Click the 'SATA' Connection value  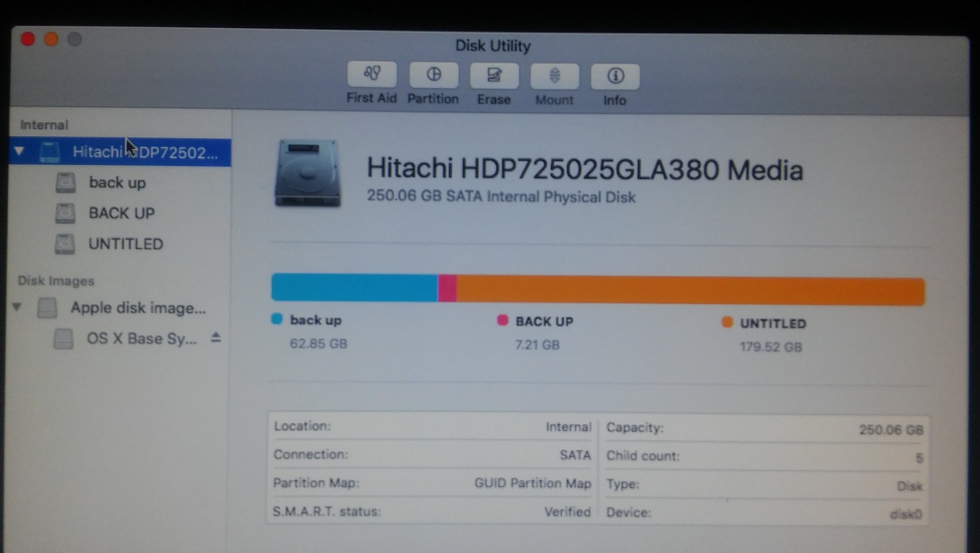[x=575, y=455]
